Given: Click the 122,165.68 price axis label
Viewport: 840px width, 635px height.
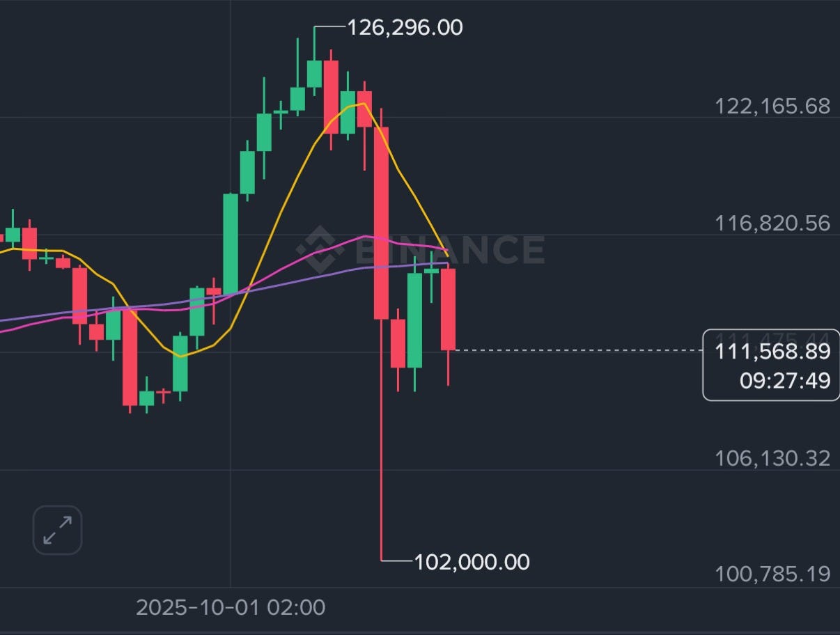Looking at the screenshot, I should 773,107.
